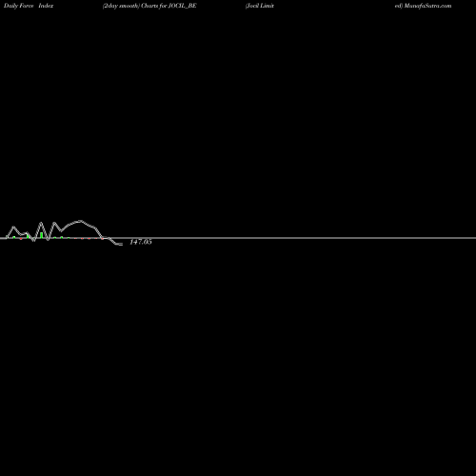Click the 'ed) MunafaSutra.com' text
This screenshot has height=476, width=476.
coord(423,6)
